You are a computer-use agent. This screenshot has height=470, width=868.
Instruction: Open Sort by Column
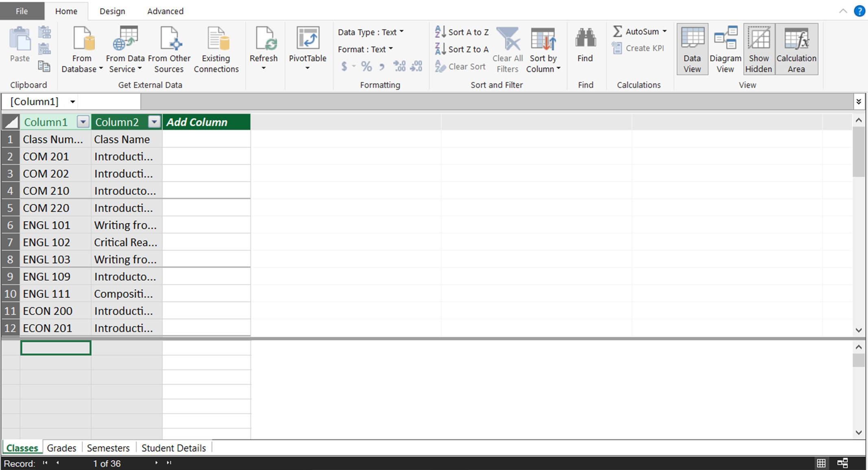[x=543, y=50]
